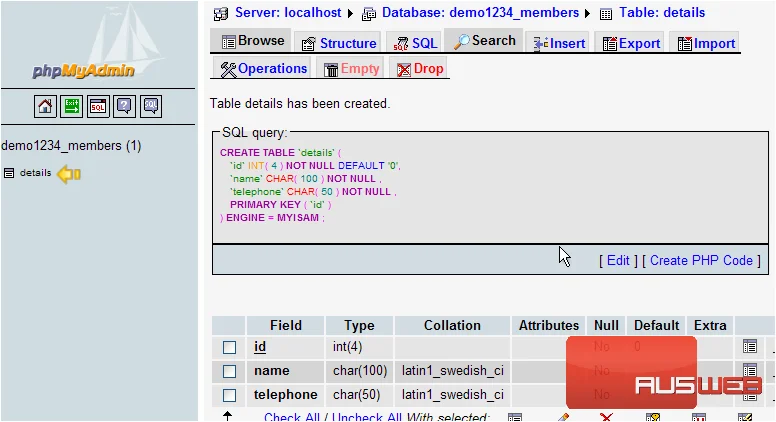Click the name field name in the table
This screenshot has height=422, width=776.
[272, 371]
